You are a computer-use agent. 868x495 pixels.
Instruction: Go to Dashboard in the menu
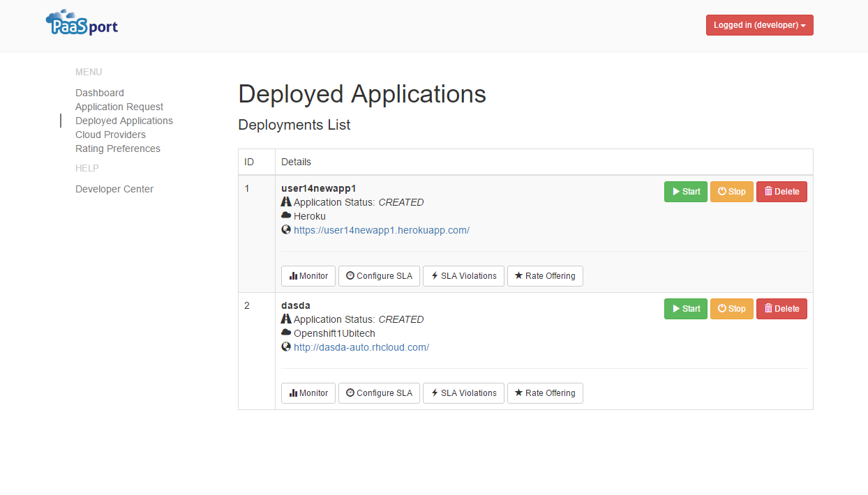(x=100, y=93)
